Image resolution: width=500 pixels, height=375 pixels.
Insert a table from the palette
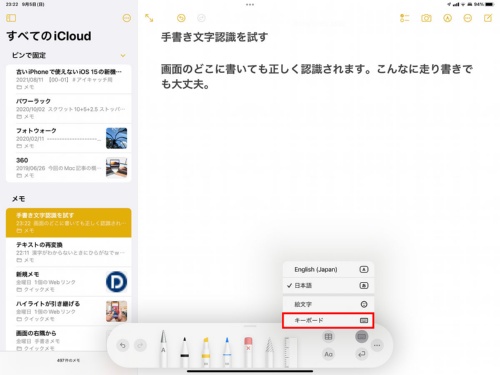pos(328,337)
